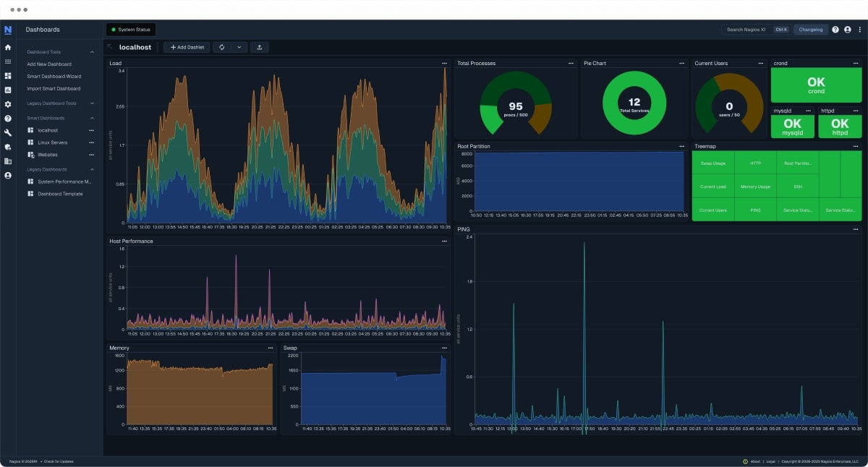The image size is (868, 467).
Task: Click the help icon beside Changelog
Action: 836,30
